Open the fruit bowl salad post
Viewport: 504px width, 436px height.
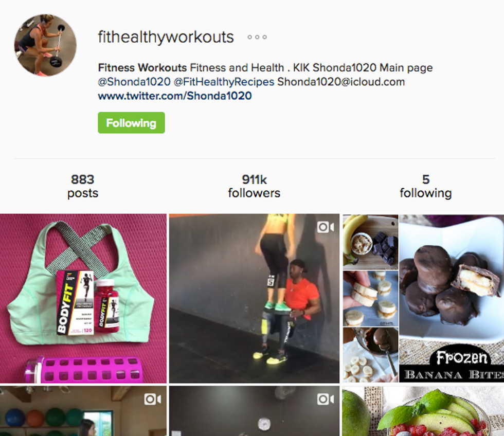point(423,411)
